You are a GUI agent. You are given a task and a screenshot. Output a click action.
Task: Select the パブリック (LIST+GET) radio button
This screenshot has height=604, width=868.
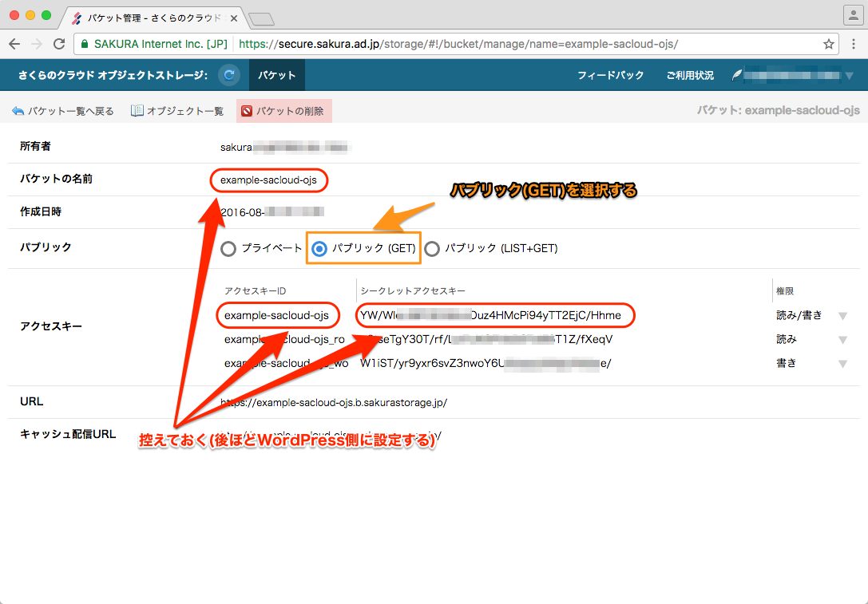pyautogui.click(x=432, y=249)
